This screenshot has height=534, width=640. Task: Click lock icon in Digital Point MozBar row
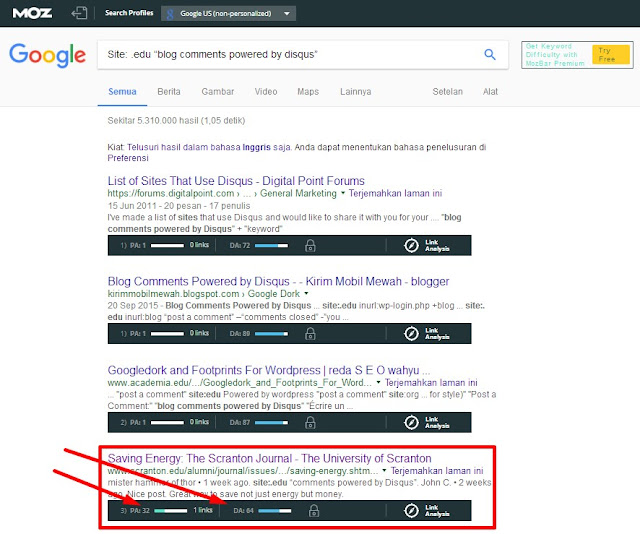click(310, 245)
